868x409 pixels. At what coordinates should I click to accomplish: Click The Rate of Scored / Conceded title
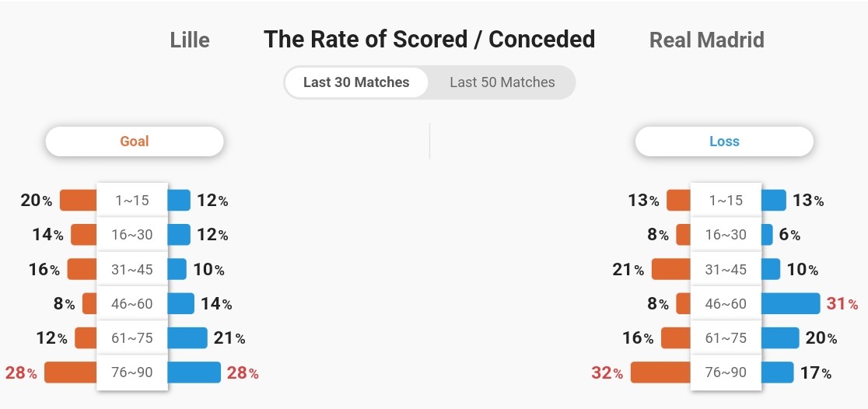click(x=429, y=40)
